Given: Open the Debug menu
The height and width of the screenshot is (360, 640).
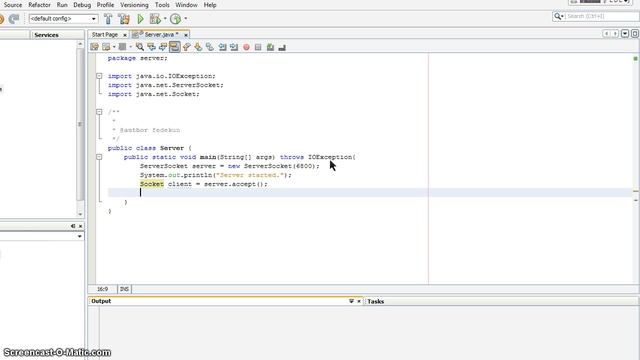Looking at the screenshot, I should [82, 5].
